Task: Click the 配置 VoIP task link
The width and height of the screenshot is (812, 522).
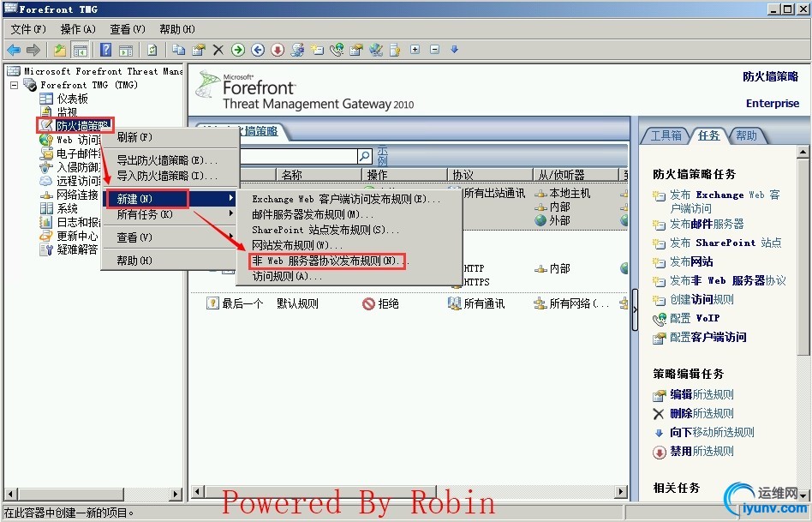Action: pos(695,318)
